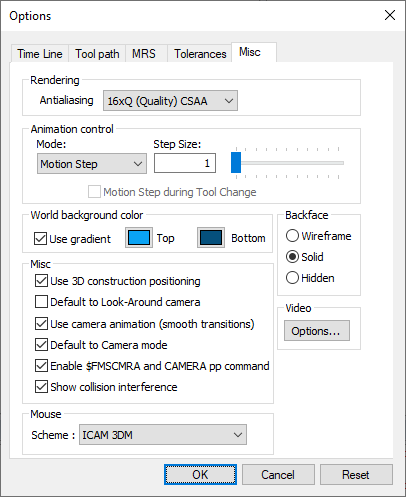Select the Hidden backface option
Viewport: 406px width, 497px height.
click(292, 278)
